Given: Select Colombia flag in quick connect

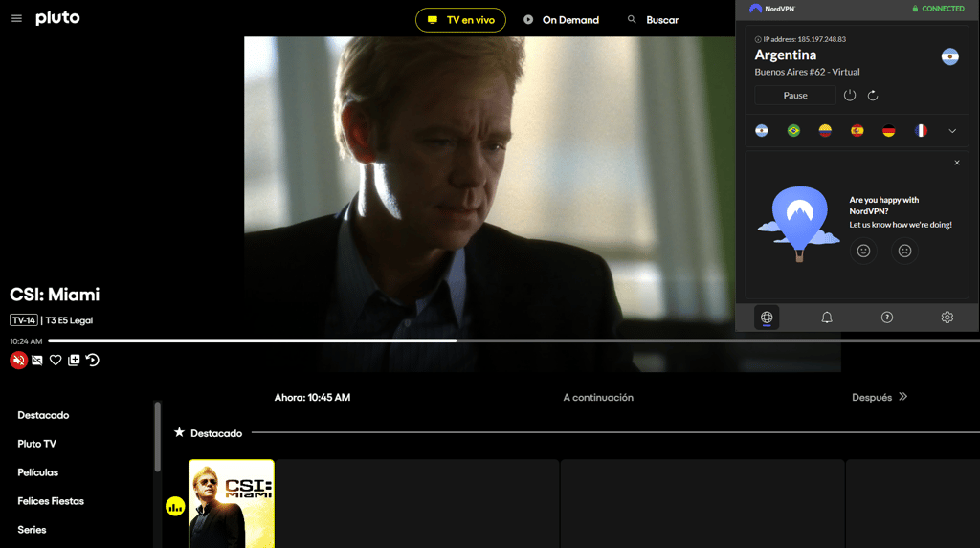Looking at the screenshot, I should coord(825,131).
